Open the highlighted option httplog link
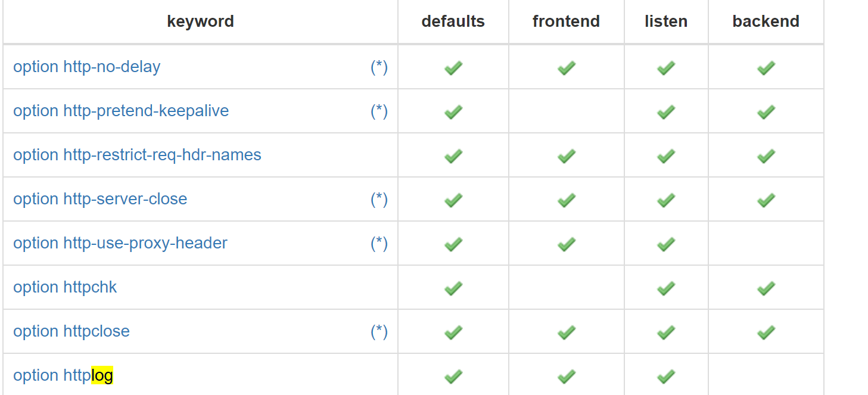The image size is (868, 395). point(63,375)
